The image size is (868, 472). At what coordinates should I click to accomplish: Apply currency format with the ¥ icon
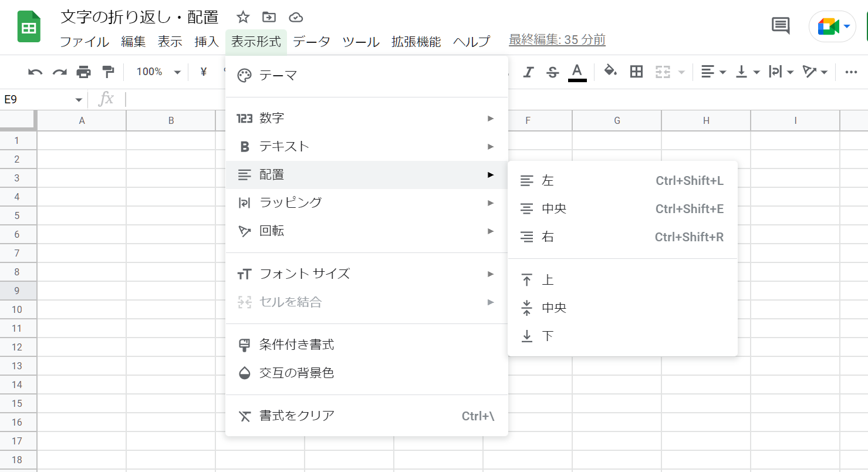point(202,71)
